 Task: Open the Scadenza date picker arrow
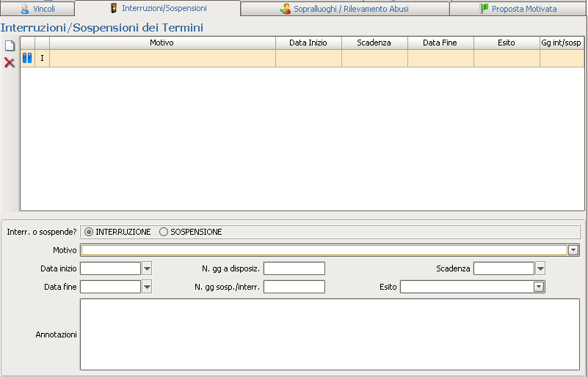tap(540, 268)
